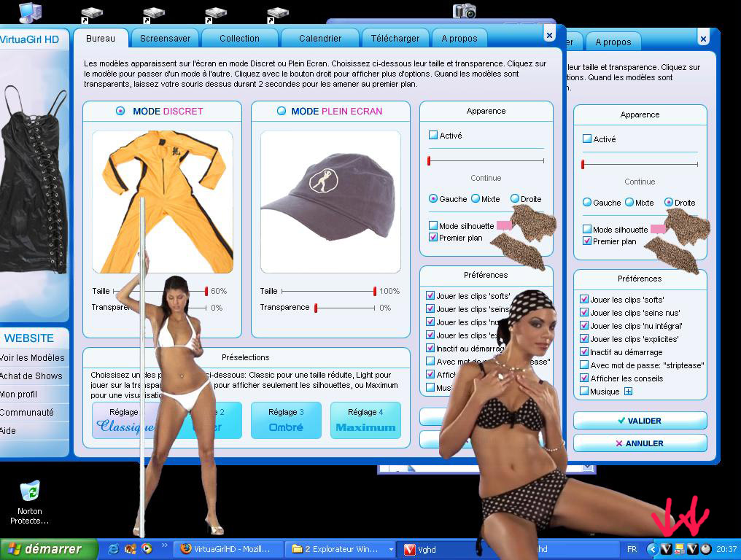Apply Réglage 3 Ombré preset
The image size is (741, 560).
point(286,420)
